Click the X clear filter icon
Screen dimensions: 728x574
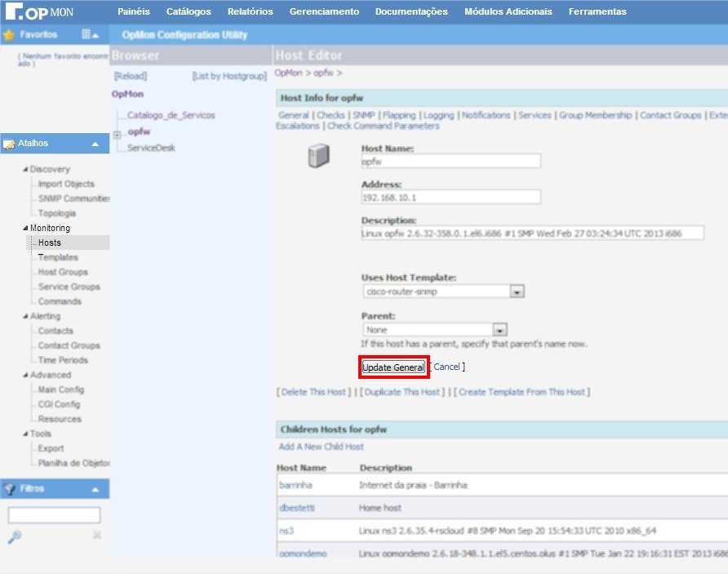coord(96,536)
